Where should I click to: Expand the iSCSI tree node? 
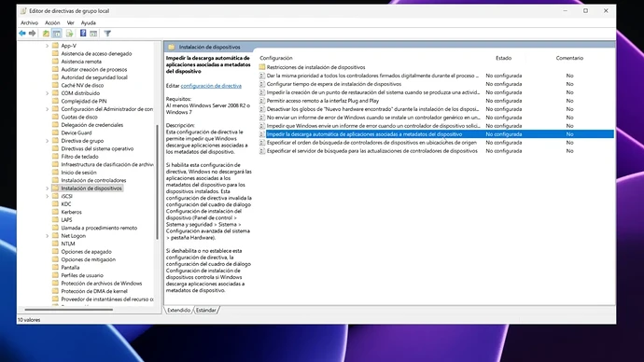tap(47, 196)
